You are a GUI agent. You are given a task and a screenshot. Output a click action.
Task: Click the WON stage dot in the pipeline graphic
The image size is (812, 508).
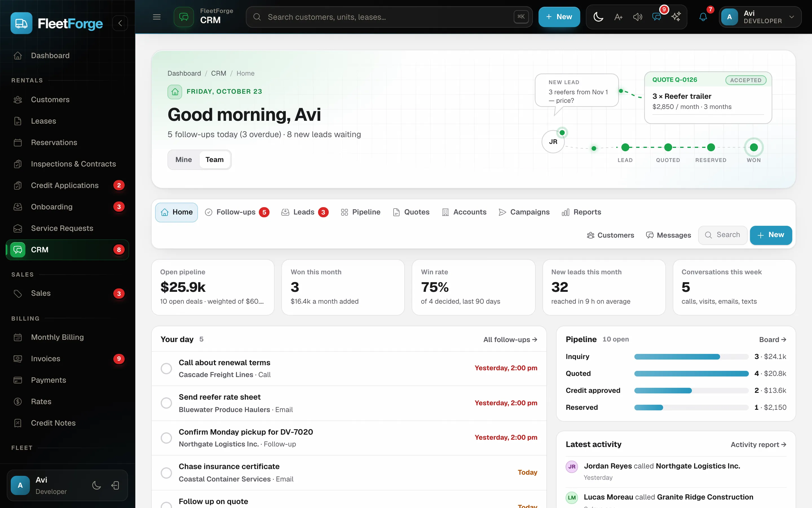(x=754, y=148)
